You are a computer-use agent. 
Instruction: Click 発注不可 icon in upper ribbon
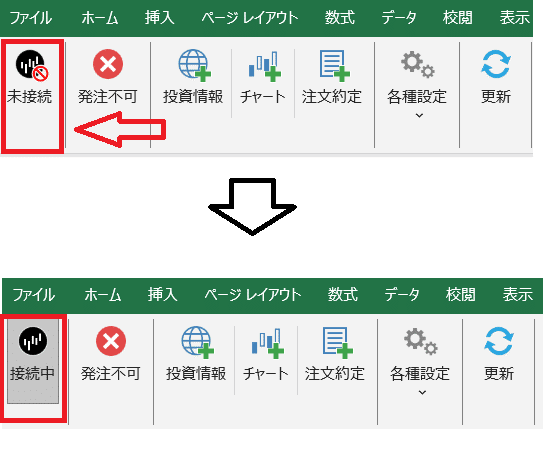(108, 64)
